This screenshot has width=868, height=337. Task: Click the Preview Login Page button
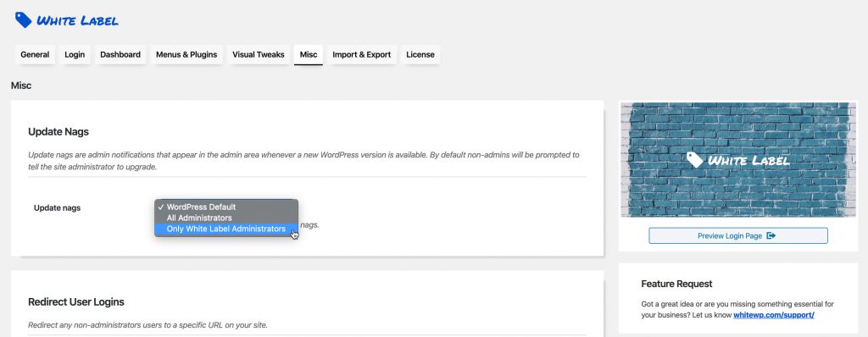tap(738, 235)
